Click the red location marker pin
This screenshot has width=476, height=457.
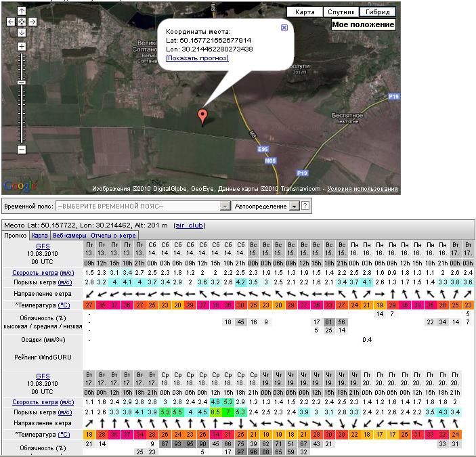[x=202, y=116]
